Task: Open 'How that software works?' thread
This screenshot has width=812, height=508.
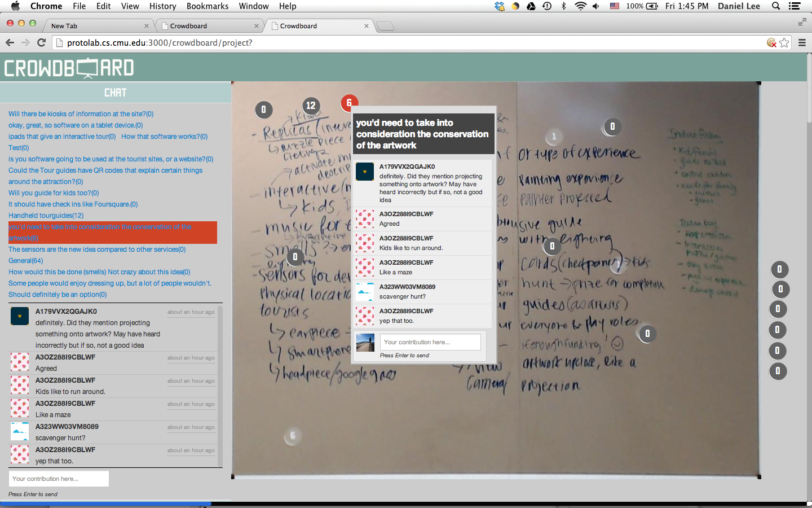Action: pyautogui.click(x=165, y=137)
